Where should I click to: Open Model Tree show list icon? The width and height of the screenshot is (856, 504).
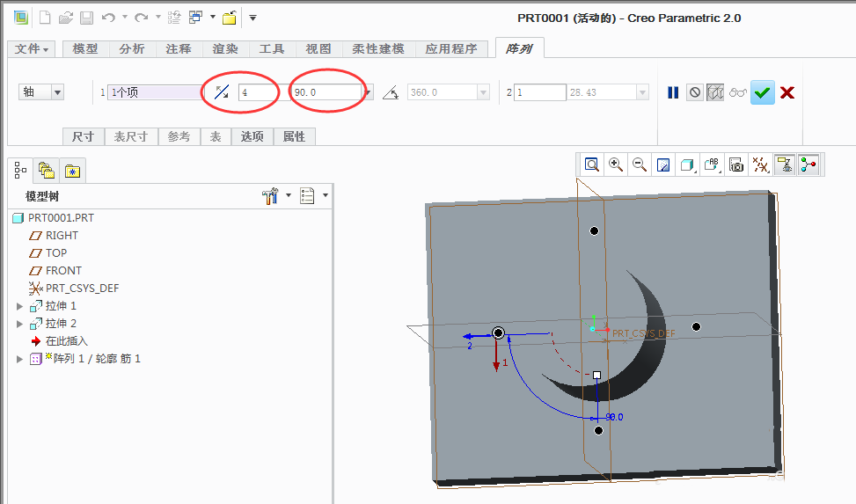tap(307, 195)
